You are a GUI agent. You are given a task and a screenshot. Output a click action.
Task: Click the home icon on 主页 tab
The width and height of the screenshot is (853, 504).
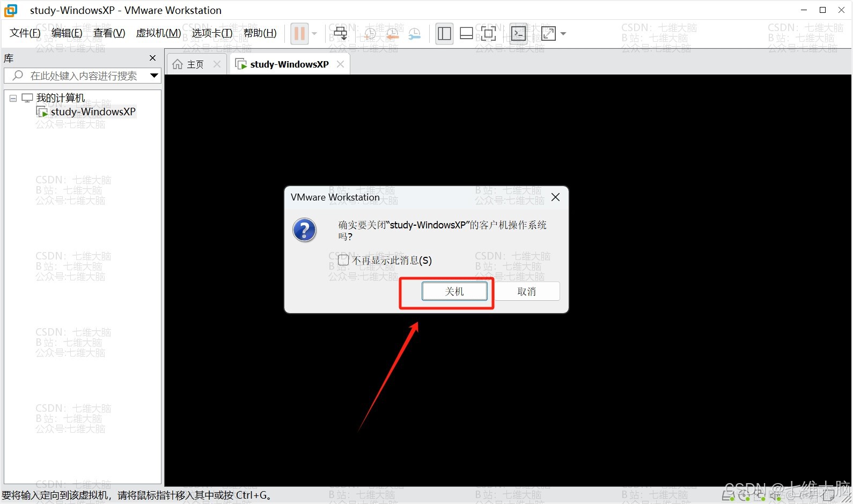coord(178,64)
